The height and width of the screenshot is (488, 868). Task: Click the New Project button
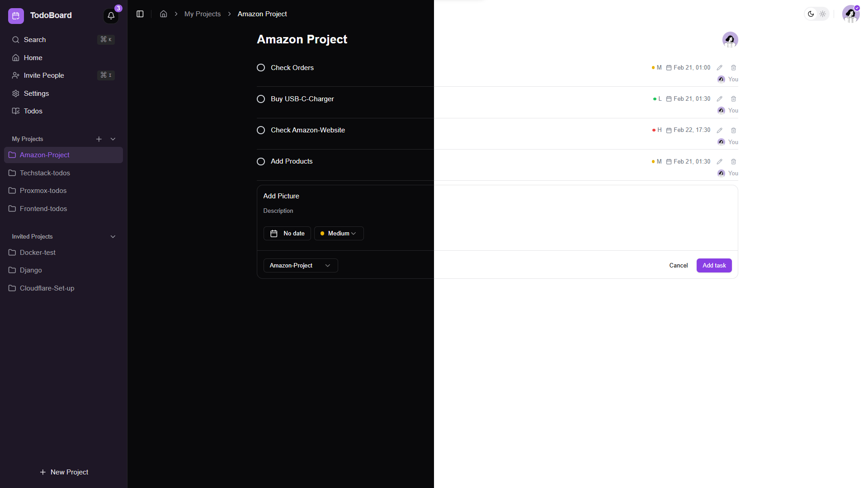coord(64,472)
